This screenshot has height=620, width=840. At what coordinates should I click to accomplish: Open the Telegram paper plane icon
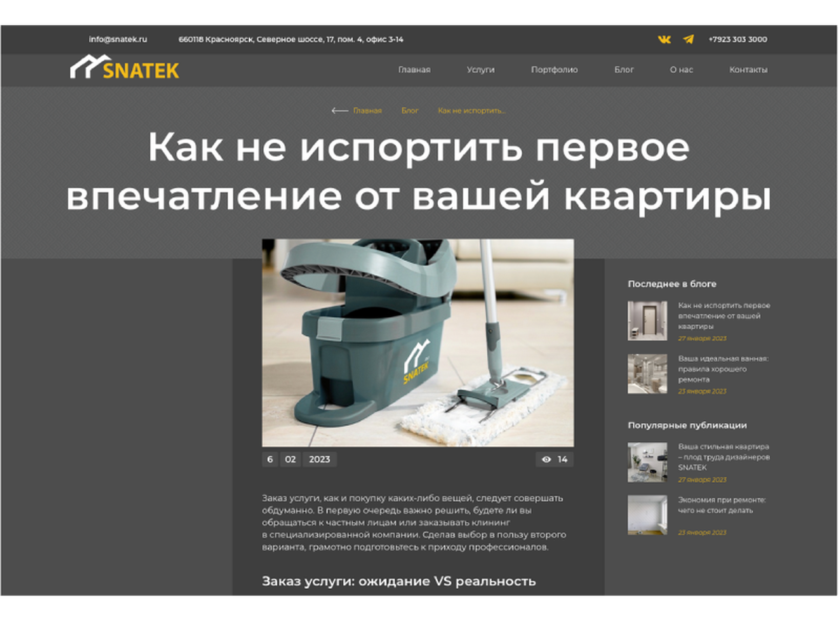click(x=688, y=39)
